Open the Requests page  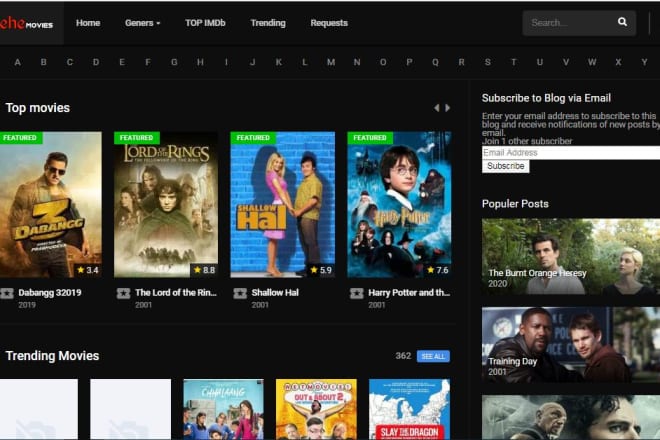(x=329, y=23)
